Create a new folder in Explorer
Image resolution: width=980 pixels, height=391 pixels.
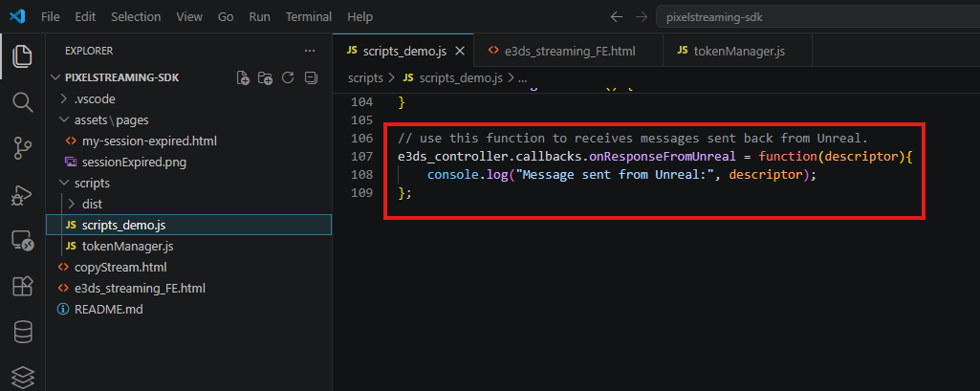266,78
